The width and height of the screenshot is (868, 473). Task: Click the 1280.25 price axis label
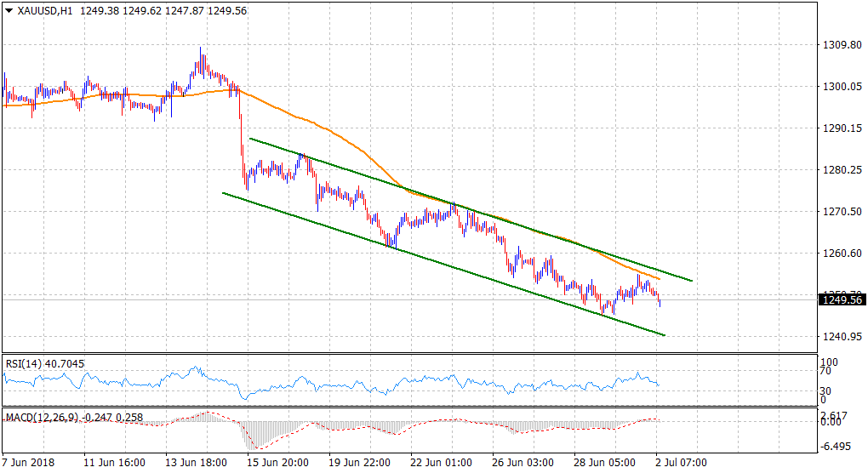point(839,170)
